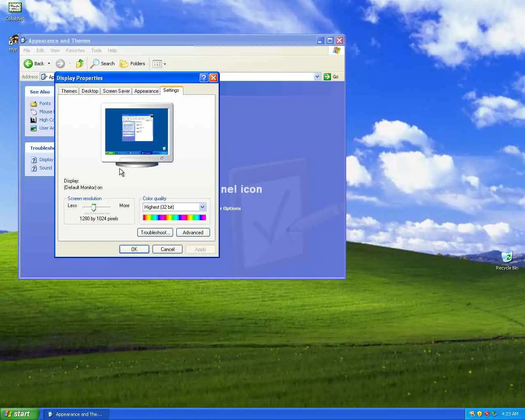The width and height of the screenshot is (525, 420).
Task: Select the Settings tab
Action: coord(171,90)
